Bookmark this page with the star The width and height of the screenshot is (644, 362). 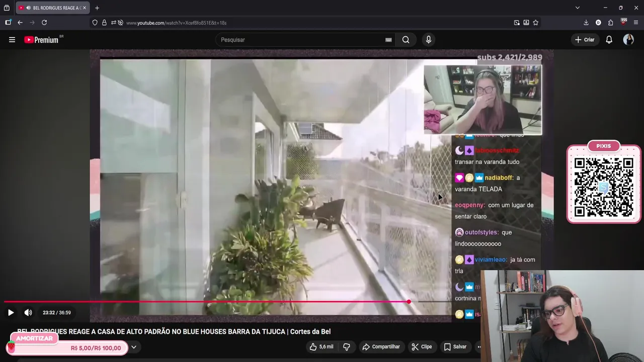coord(535,23)
